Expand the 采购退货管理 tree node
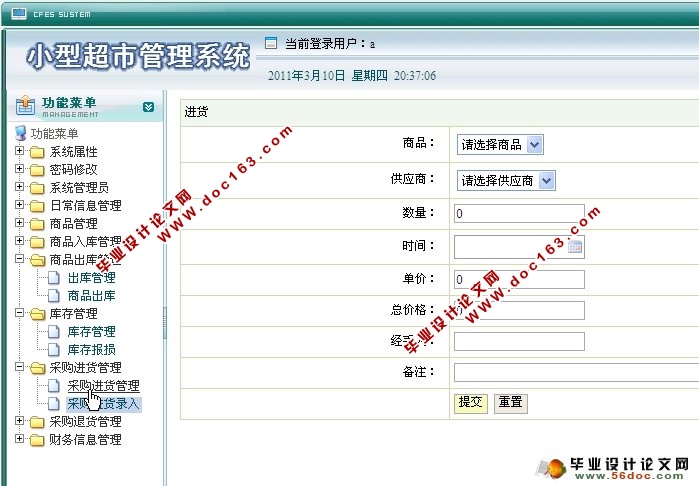This screenshot has height=486, width=699. click(x=19, y=420)
